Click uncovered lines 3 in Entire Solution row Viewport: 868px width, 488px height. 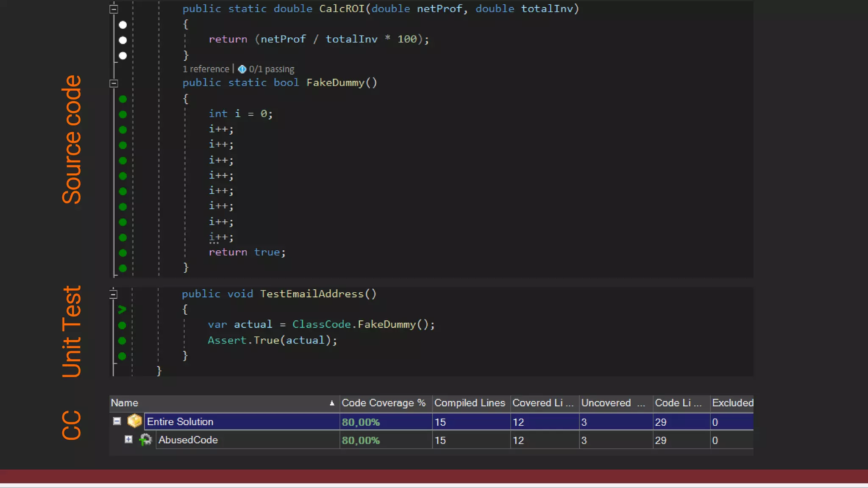pos(584,422)
